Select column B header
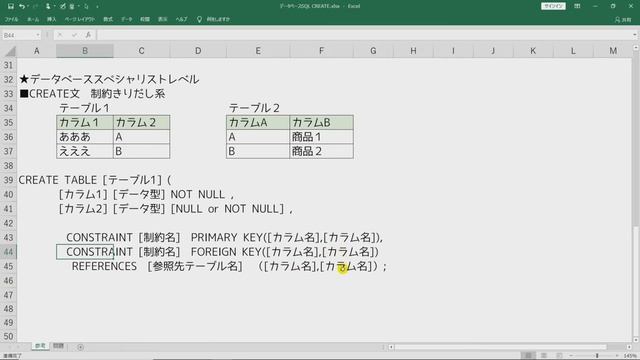640x360 pixels. click(85, 51)
